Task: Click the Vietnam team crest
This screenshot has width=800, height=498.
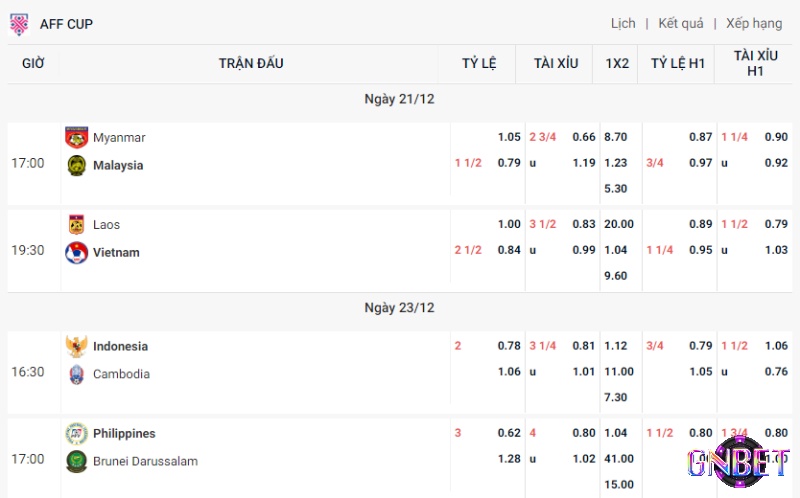Action: [x=77, y=253]
